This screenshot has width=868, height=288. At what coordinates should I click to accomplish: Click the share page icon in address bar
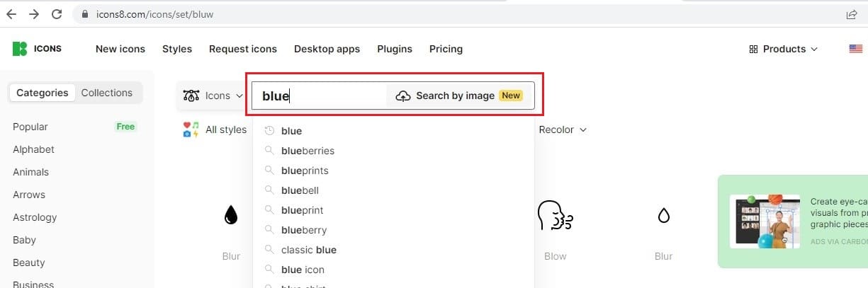point(852,14)
